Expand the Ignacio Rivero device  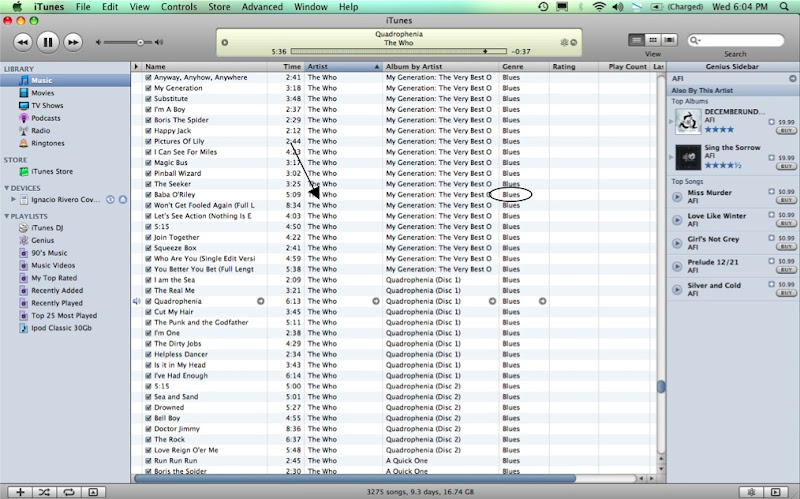pyautogui.click(x=14, y=199)
